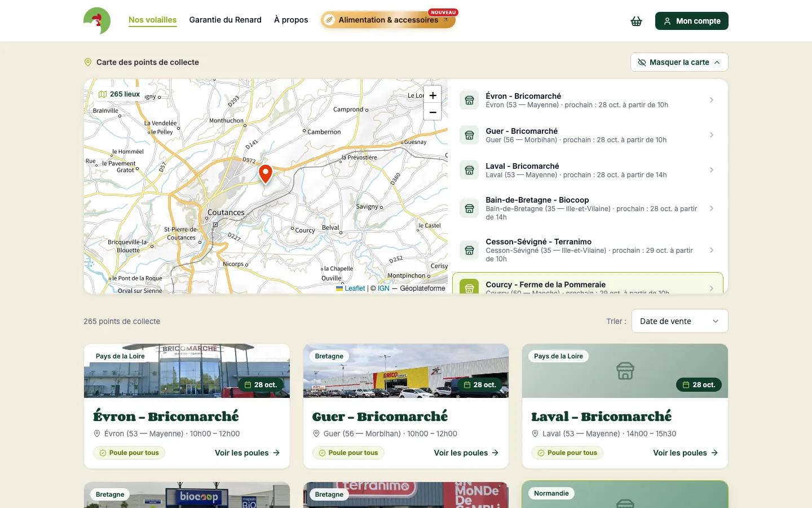Viewport: 812px width, 508px height.
Task: Zoom out on the map
Action: pos(433,112)
